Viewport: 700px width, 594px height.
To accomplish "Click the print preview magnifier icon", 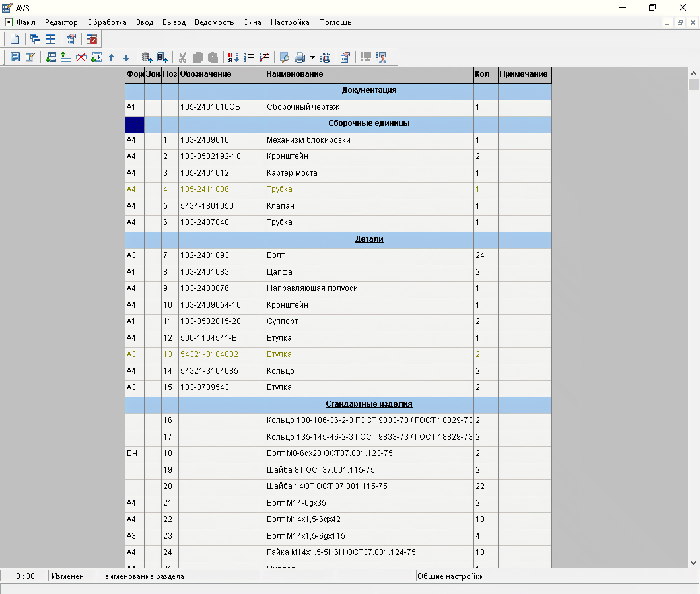I will pos(285,57).
